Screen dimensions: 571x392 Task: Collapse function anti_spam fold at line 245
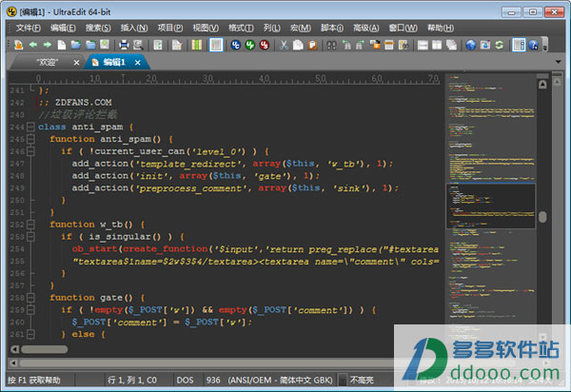coord(31,139)
